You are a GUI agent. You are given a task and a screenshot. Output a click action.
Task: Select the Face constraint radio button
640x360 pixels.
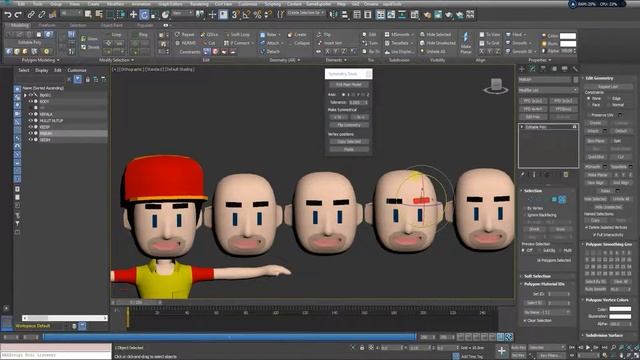[589, 105]
